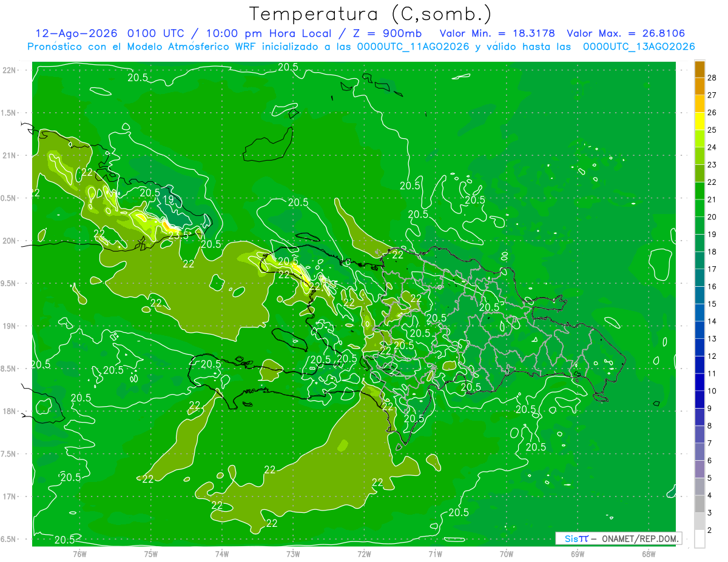
Task: Click the '73W' longitude axis label
Action: tap(293, 554)
